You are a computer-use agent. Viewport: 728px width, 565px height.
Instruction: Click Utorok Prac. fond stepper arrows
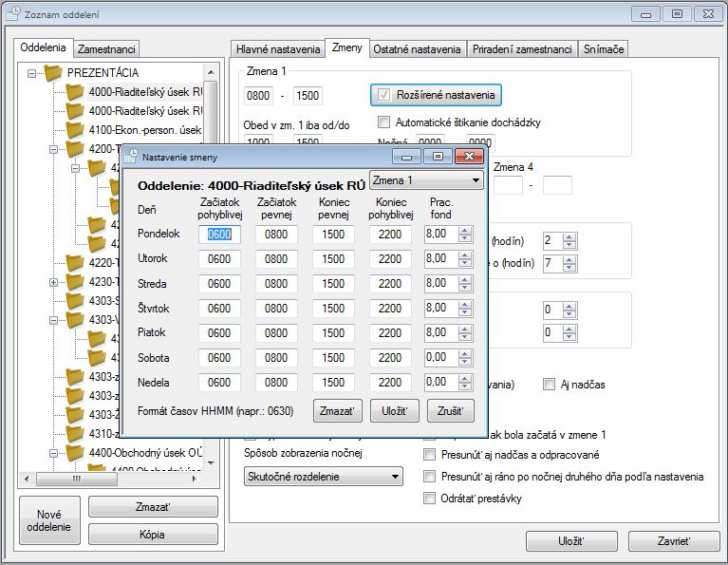tap(465, 259)
